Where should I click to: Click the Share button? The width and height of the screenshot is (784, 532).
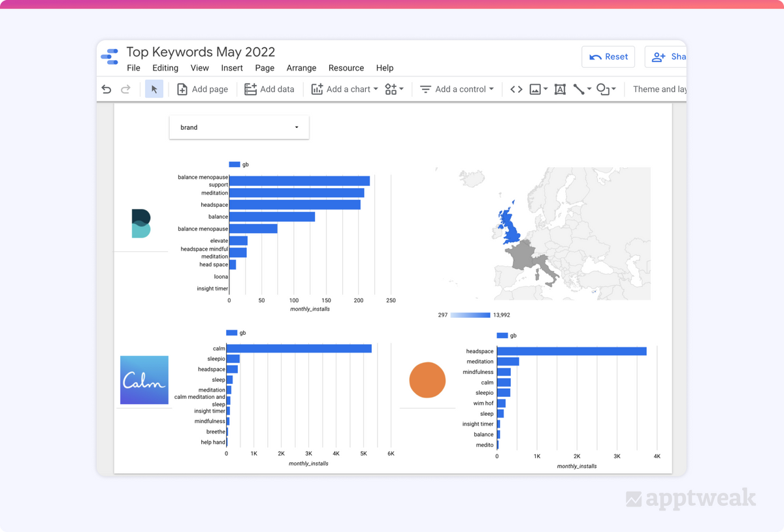tap(666, 57)
